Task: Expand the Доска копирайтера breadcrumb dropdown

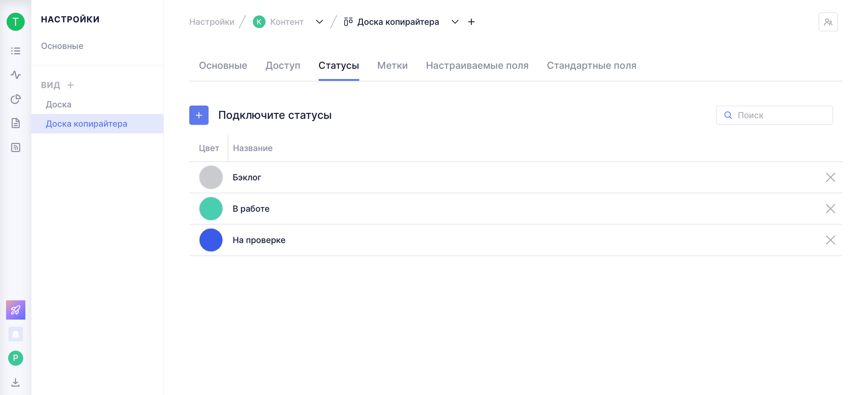Action: coord(455,22)
